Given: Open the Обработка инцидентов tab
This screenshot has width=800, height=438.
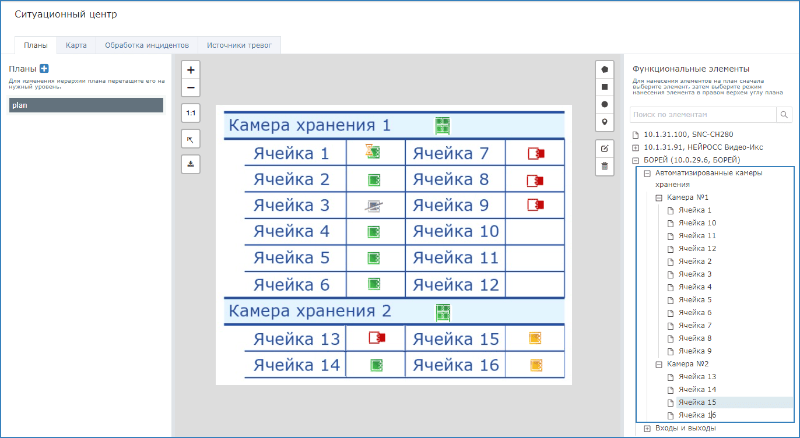Looking at the screenshot, I should (147, 45).
